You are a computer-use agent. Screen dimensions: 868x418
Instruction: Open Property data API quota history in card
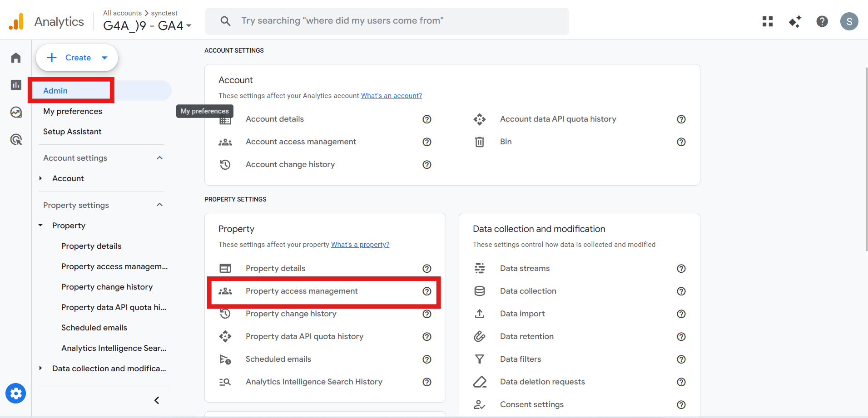click(304, 336)
